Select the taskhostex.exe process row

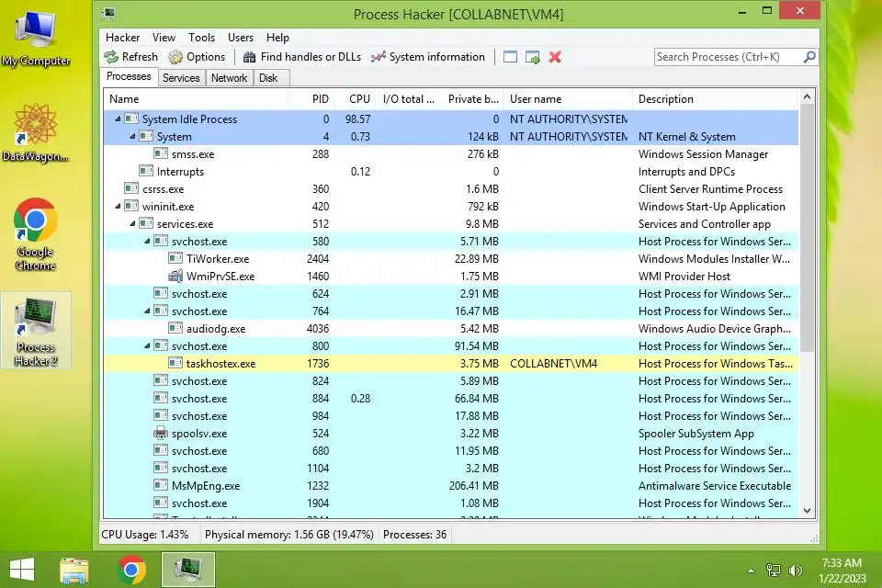click(x=451, y=364)
